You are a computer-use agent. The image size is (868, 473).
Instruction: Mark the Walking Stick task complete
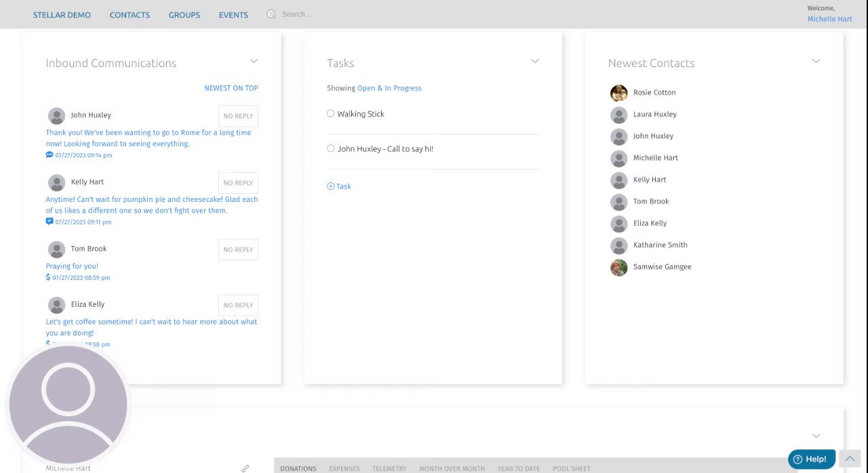tap(331, 114)
